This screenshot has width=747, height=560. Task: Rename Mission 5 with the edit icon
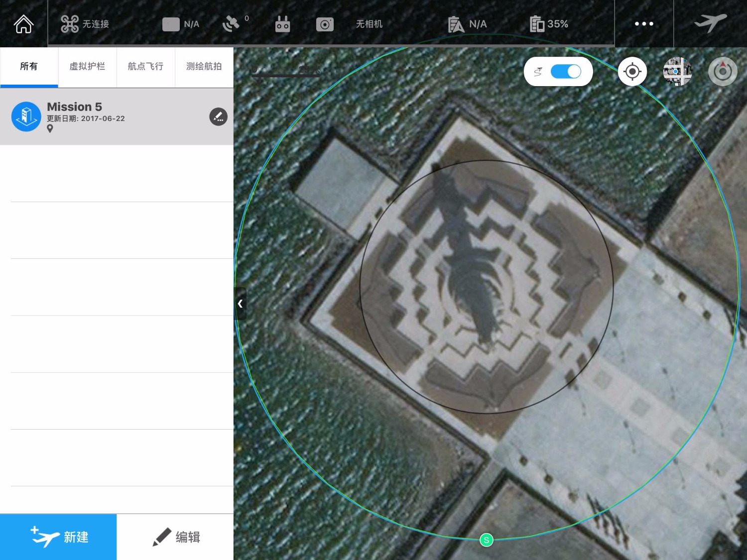(x=218, y=116)
